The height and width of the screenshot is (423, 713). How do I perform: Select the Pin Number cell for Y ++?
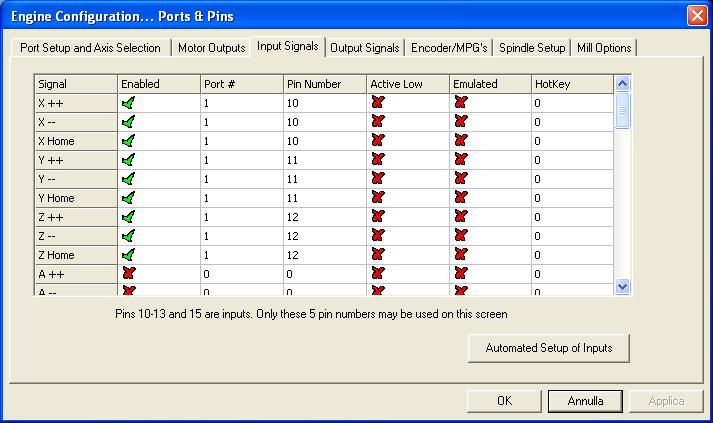(325, 160)
